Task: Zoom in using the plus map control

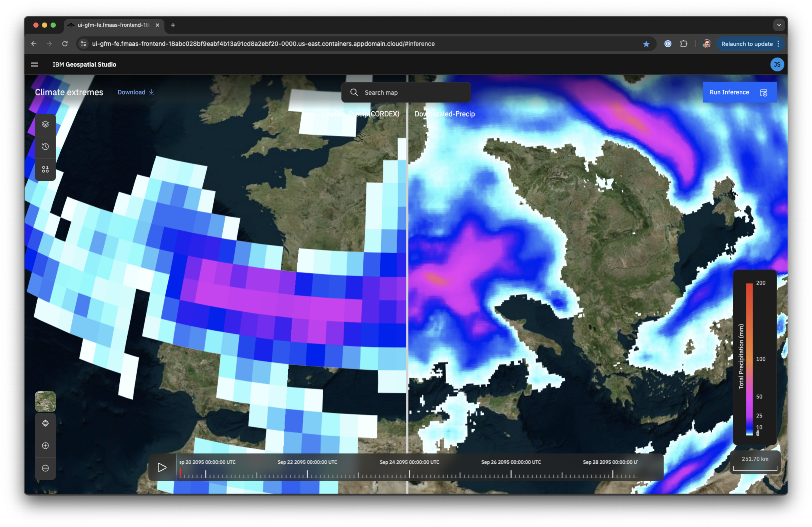Action: [45, 446]
